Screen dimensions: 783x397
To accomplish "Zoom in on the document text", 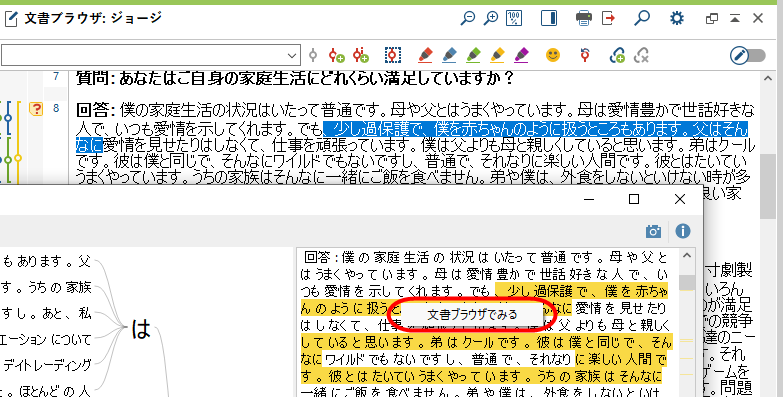I will (x=491, y=18).
